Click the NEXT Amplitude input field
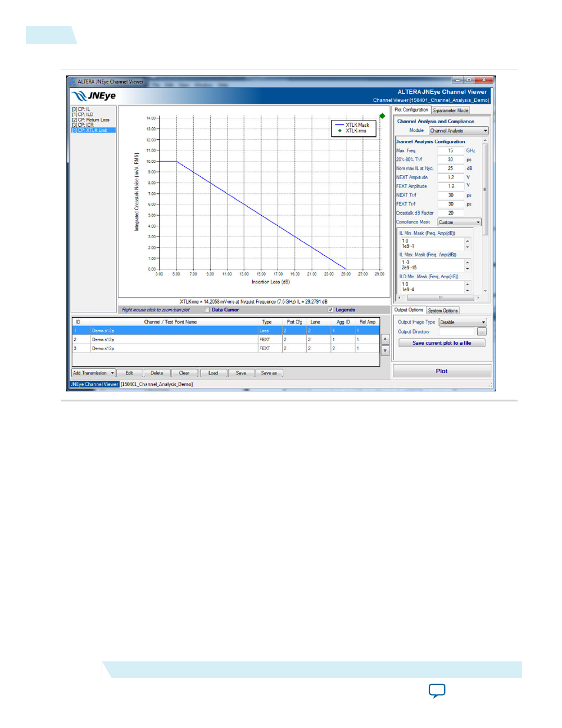The image size is (562, 728). [451, 177]
